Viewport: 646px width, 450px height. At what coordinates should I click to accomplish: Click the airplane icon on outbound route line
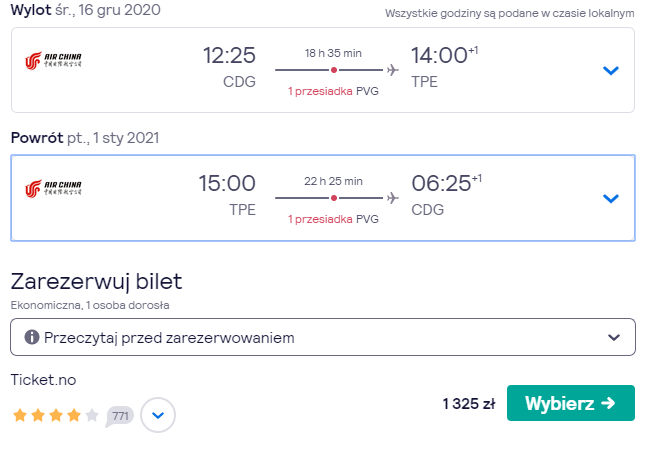click(393, 70)
